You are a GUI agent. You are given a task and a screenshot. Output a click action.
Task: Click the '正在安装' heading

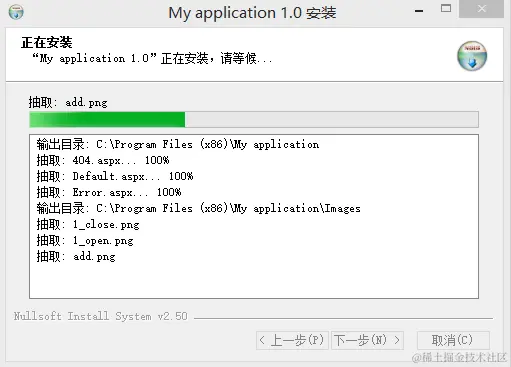47,43
